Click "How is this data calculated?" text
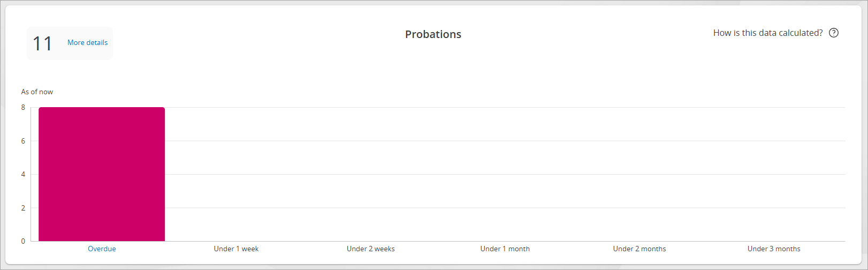 (767, 33)
